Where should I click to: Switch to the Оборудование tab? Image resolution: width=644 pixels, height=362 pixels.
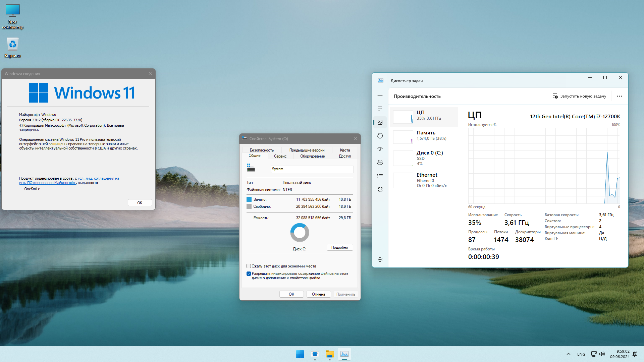tap(312, 156)
